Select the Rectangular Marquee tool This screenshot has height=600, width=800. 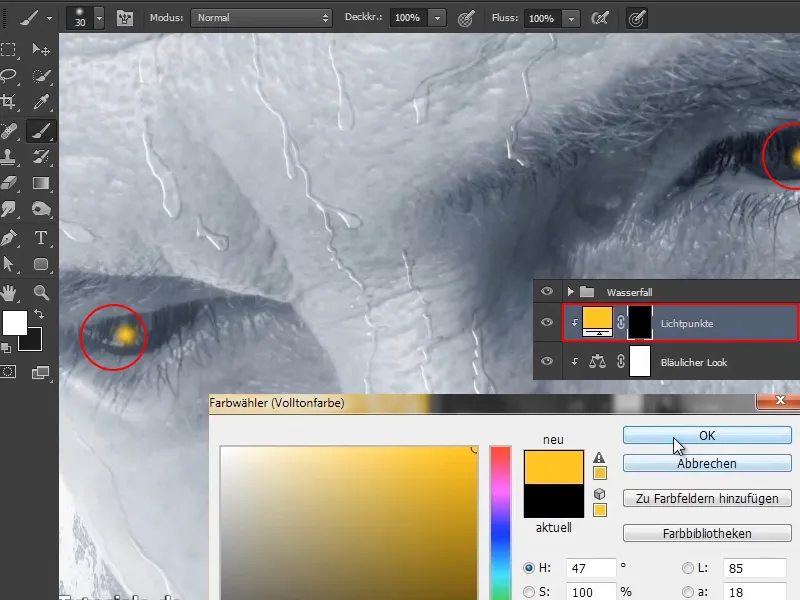[9, 49]
